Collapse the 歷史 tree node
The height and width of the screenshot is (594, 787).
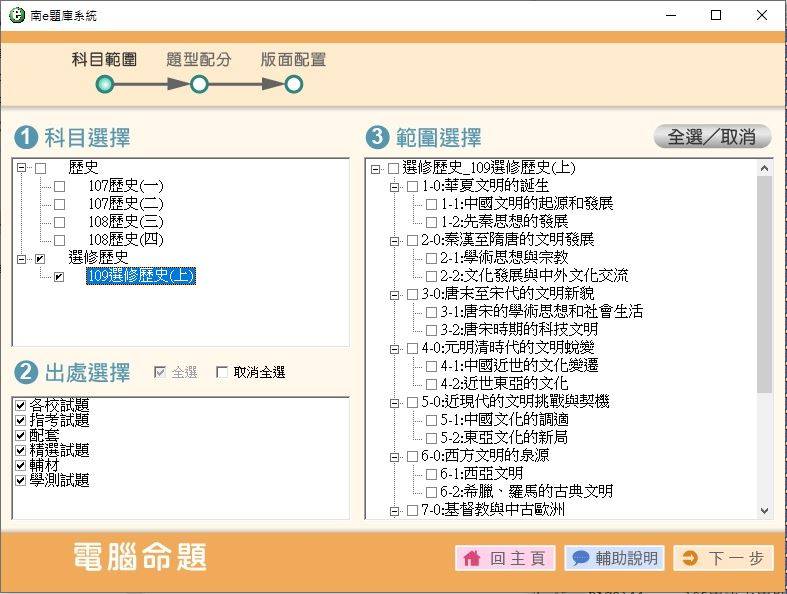(x=22, y=167)
